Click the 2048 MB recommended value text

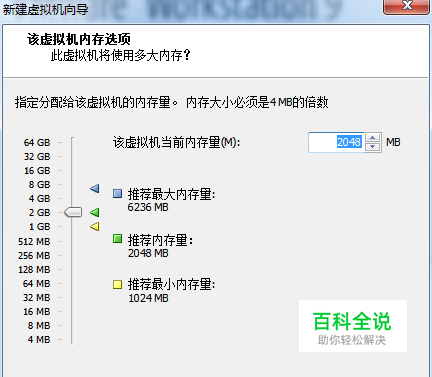148,253
